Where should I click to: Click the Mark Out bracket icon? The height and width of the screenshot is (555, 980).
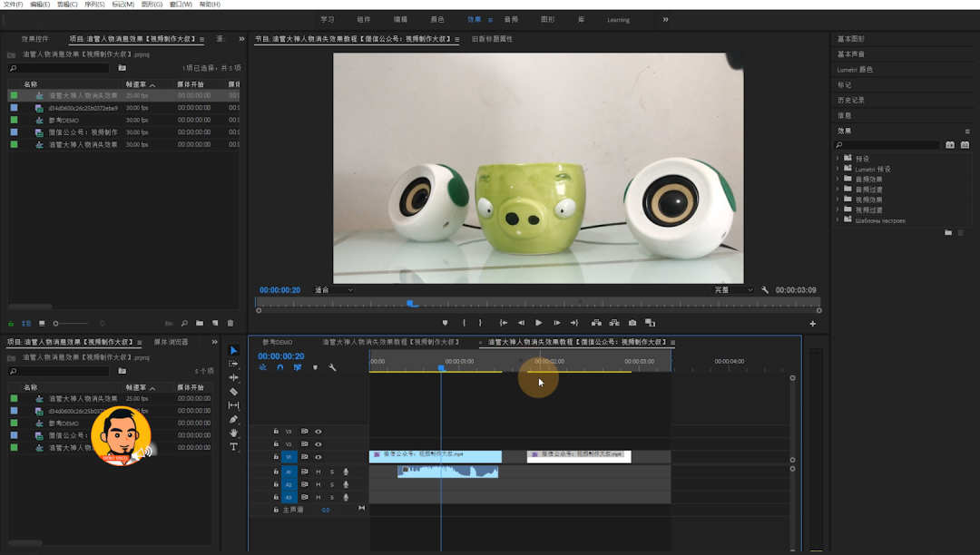[480, 323]
